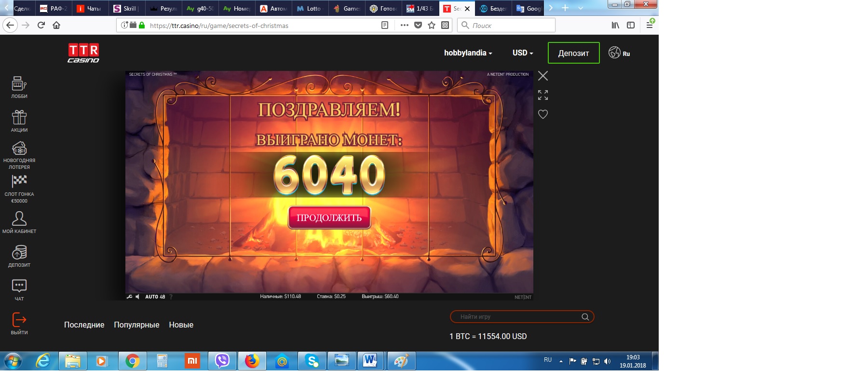Select the Новые games tab

tap(181, 325)
